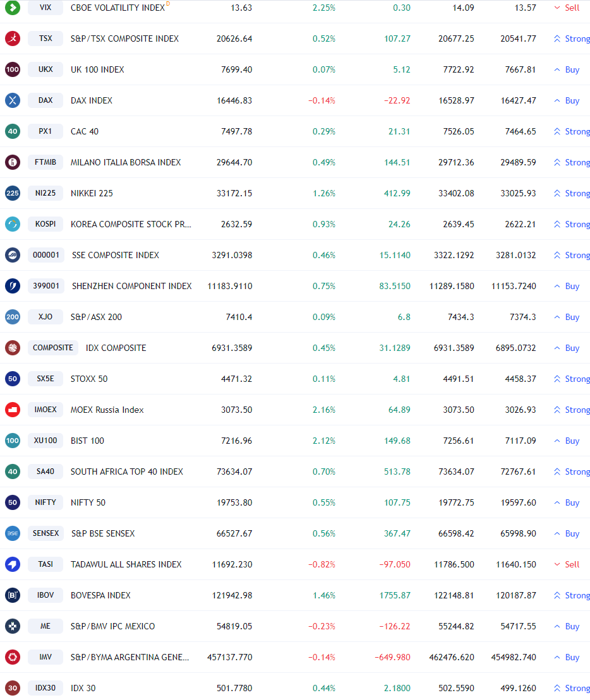Click KOSPI low value 2622.21
The height and width of the screenshot is (700, 590).
pyautogui.click(x=521, y=225)
